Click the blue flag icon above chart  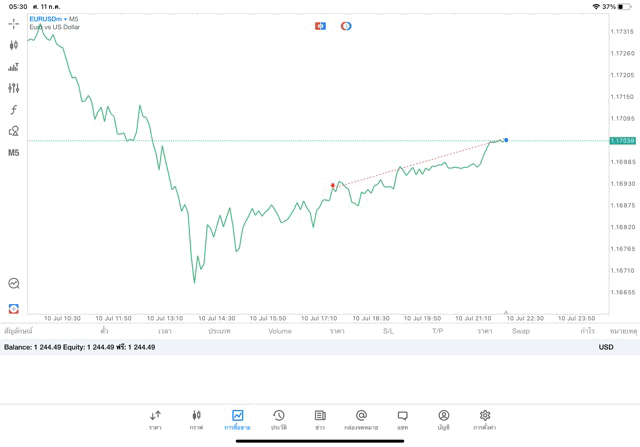click(x=320, y=26)
